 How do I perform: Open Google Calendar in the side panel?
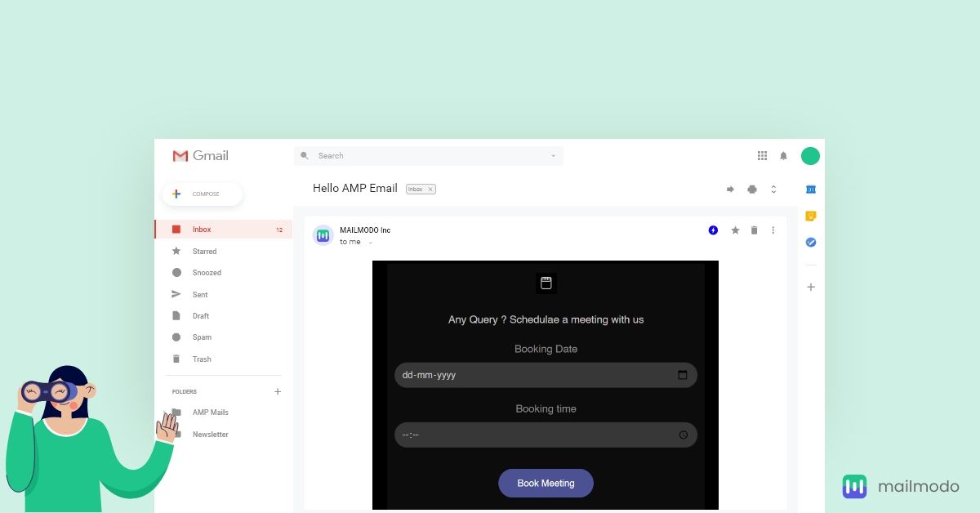tap(810, 189)
